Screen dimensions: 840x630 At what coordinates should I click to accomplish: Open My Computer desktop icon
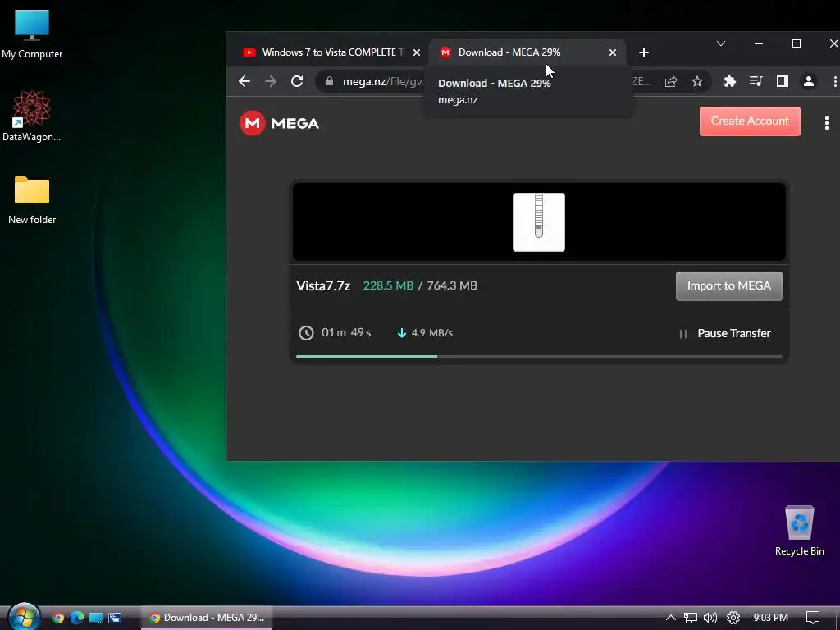(32, 34)
